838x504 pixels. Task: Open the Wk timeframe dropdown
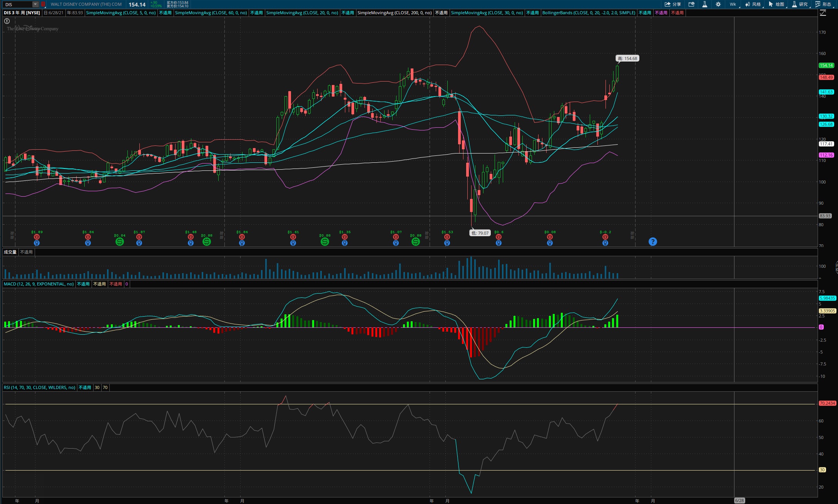[733, 4]
